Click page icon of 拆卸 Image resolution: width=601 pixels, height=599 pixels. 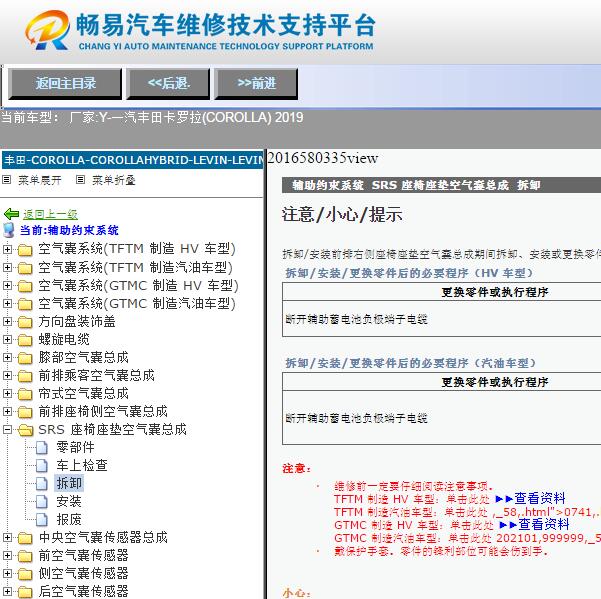click(42, 483)
